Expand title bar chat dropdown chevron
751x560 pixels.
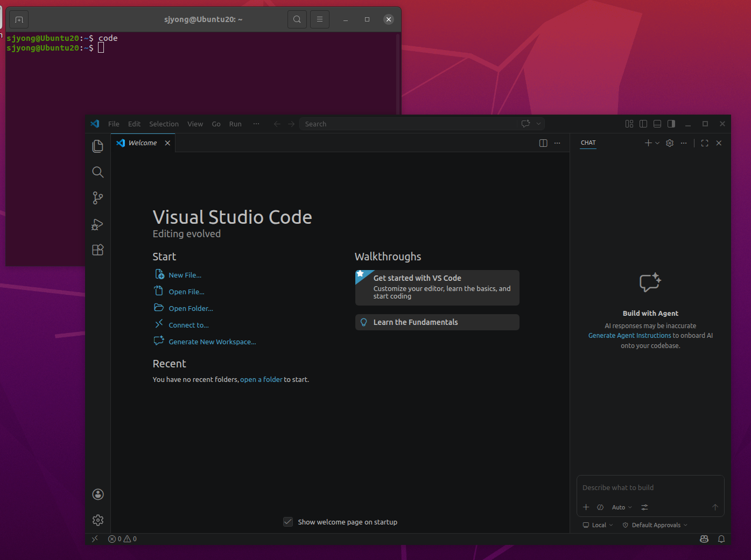pyautogui.click(x=538, y=124)
